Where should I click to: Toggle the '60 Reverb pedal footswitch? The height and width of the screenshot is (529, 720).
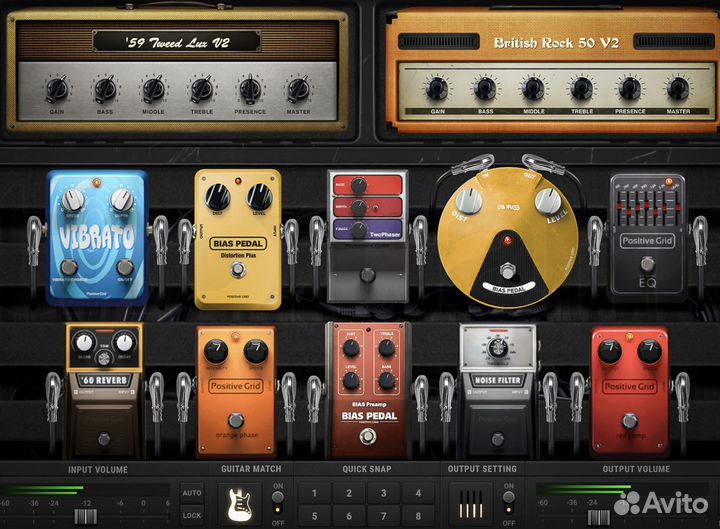point(104,439)
